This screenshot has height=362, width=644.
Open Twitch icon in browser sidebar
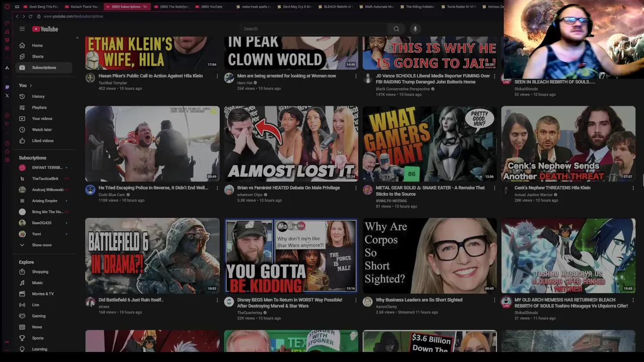click(x=7, y=87)
